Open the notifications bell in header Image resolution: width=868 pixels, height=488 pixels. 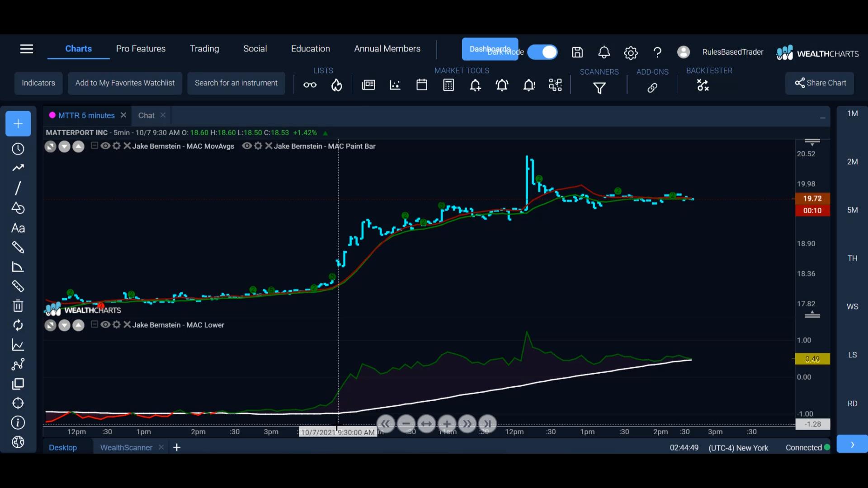[604, 52]
